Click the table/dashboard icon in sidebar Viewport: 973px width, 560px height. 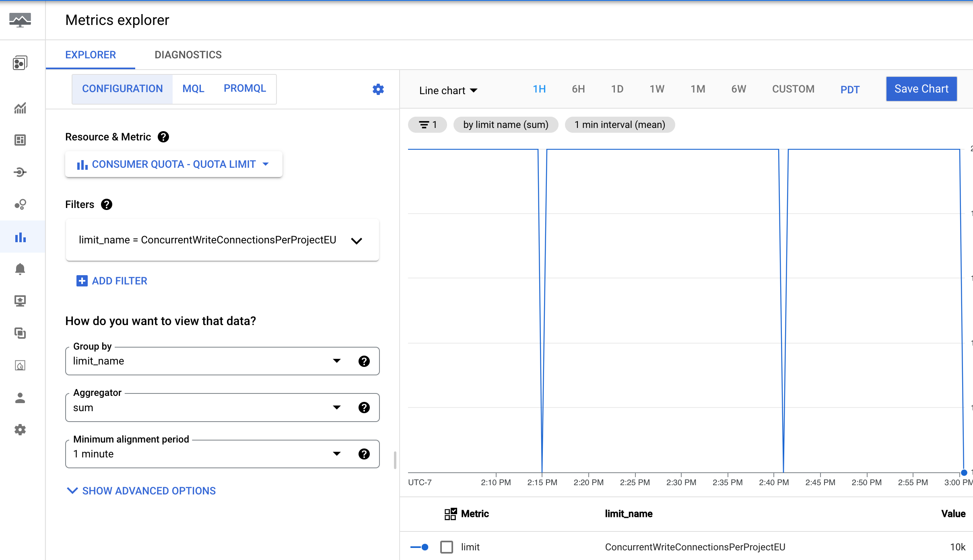tap(20, 140)
